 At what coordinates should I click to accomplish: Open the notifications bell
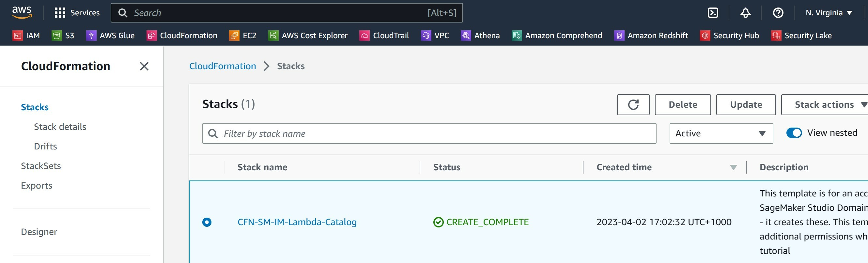[x=745, y=13]
